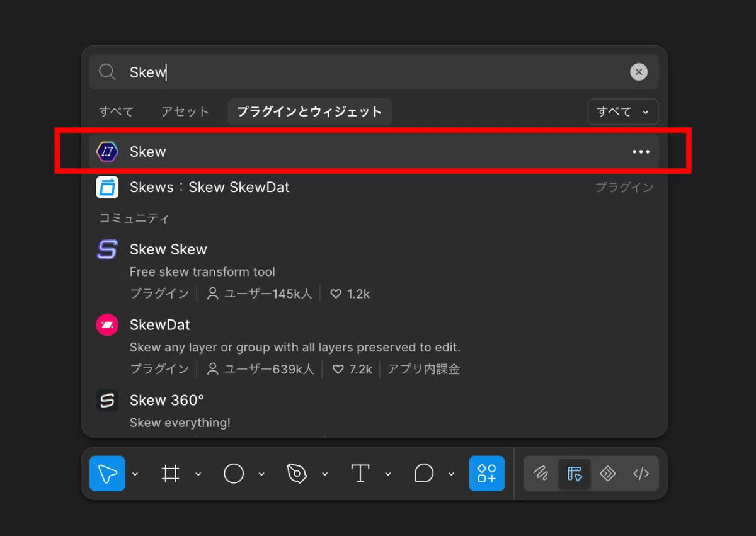Select the Text tool
Screen dimensions: 756x536
pos(360,473)
